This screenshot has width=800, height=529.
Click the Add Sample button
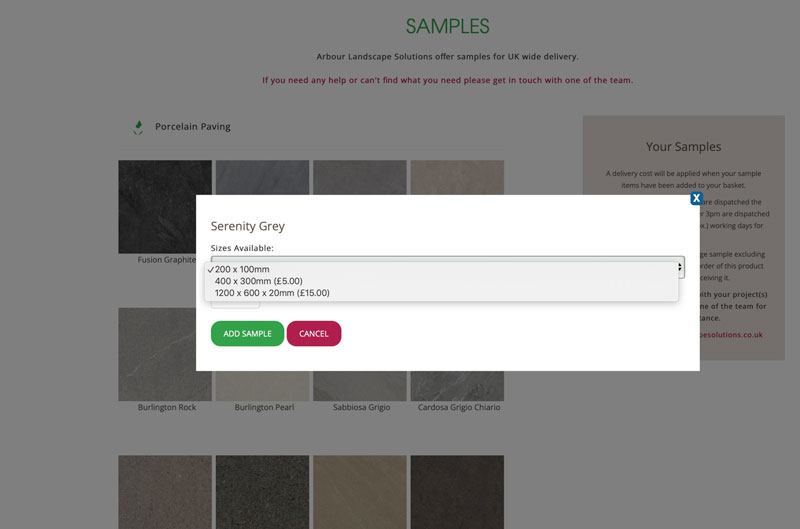click(247, 334)
